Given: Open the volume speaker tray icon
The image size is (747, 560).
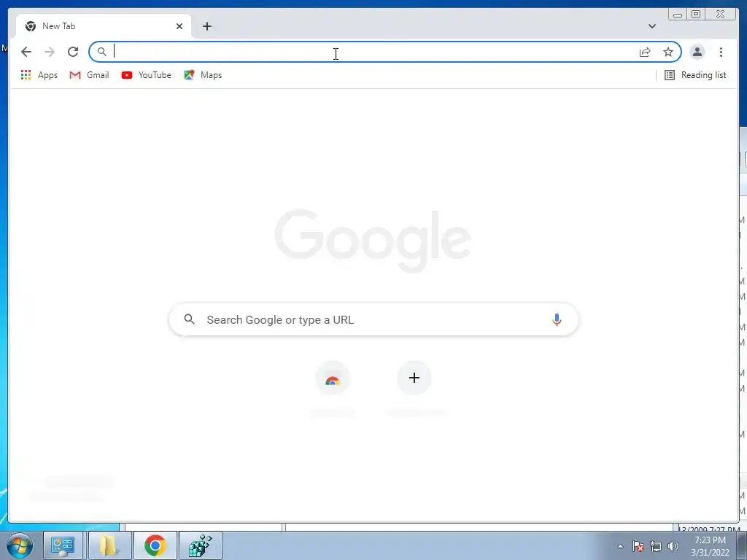Looking at the screenshot, I should 673,547.
